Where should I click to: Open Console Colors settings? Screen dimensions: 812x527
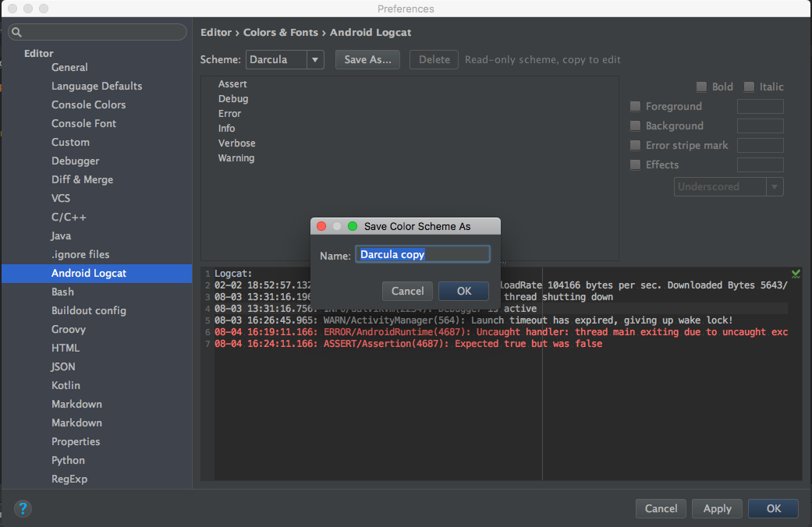point(89,104)
